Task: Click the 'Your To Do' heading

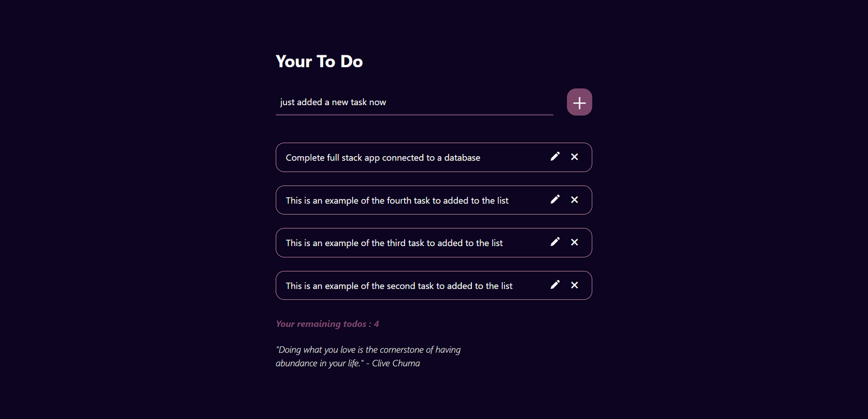Action: (x=319, y=62)
